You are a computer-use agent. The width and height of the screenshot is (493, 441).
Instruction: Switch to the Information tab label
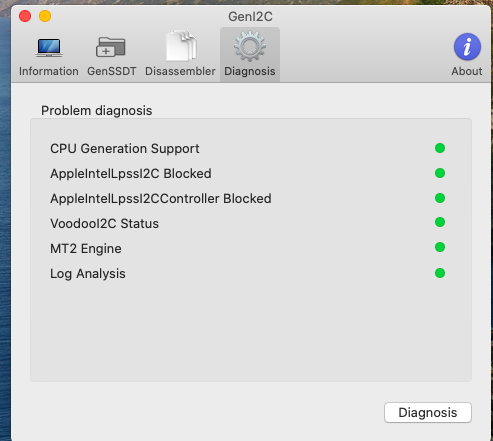pyautogui.click(x=49, y=71)
